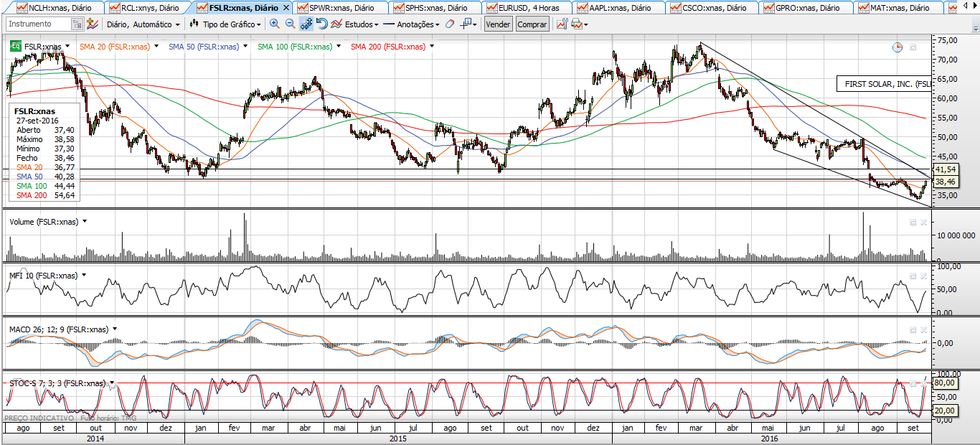This screenshot has width=980, height=445.
Task: Click the undo arrow icon in toolbar
Action: point(322,24)
